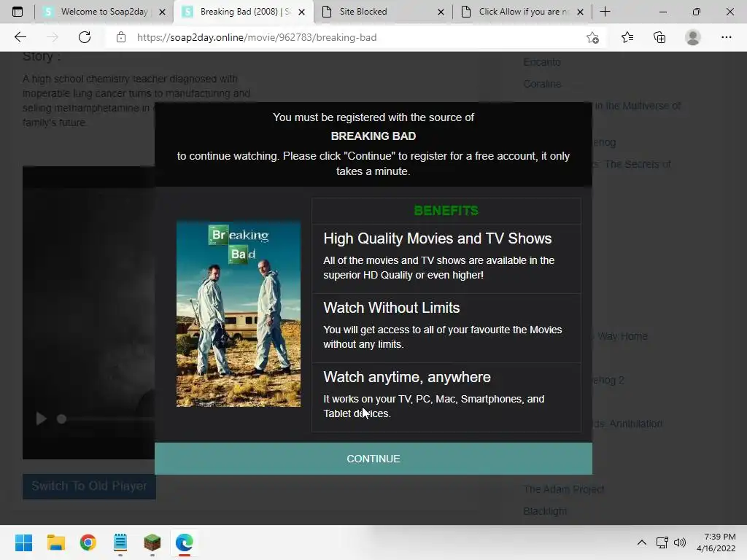
Task: Open the browser profile avatar
Action: click(x=693, y=37)
